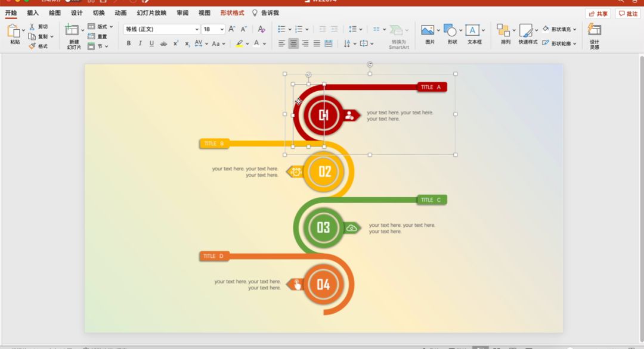Click the New Slide (新建幻灯片) icon
Screen dimensions: 644x349
(x=72, y=30)
